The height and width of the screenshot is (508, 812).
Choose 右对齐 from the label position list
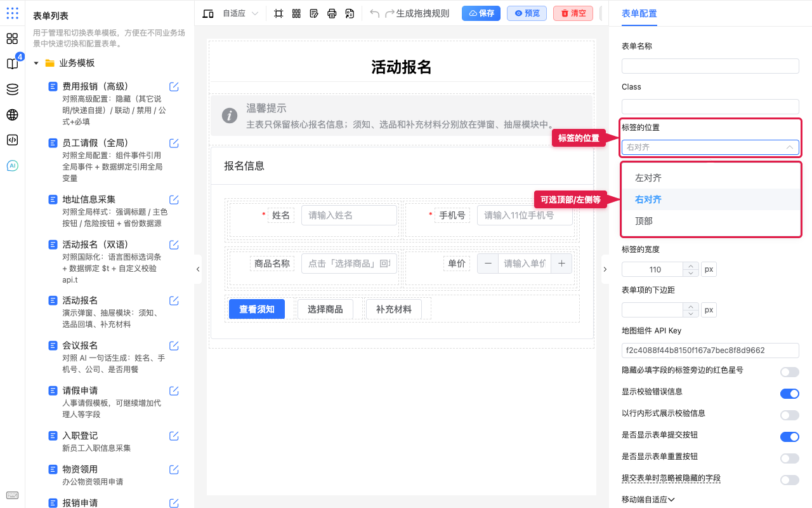(x=710, y=199)
